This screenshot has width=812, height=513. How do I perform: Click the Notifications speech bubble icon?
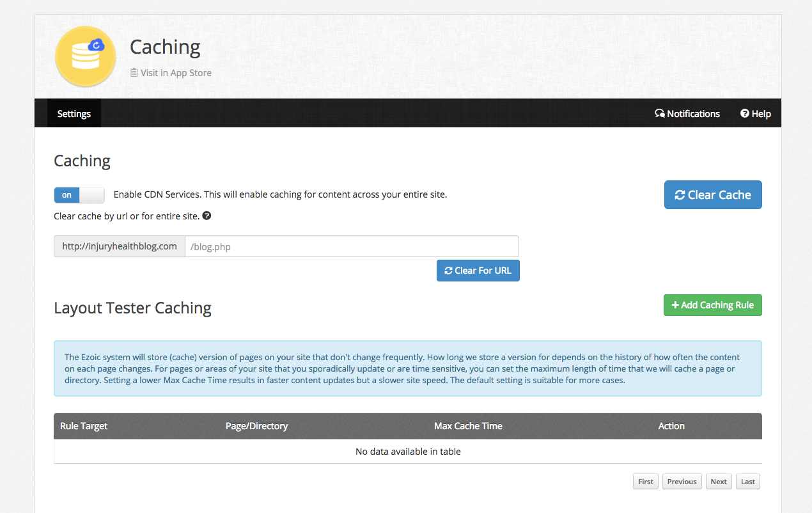pyautogui.click(x=660, y=113)
